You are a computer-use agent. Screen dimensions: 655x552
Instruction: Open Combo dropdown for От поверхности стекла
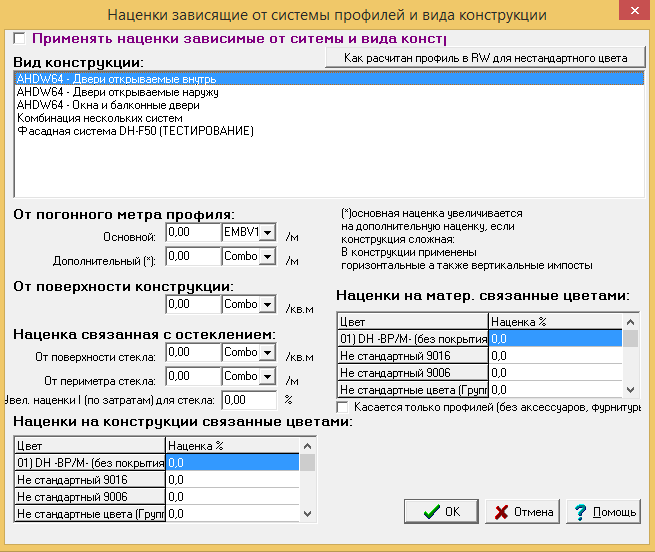click(x=267, y=352)
